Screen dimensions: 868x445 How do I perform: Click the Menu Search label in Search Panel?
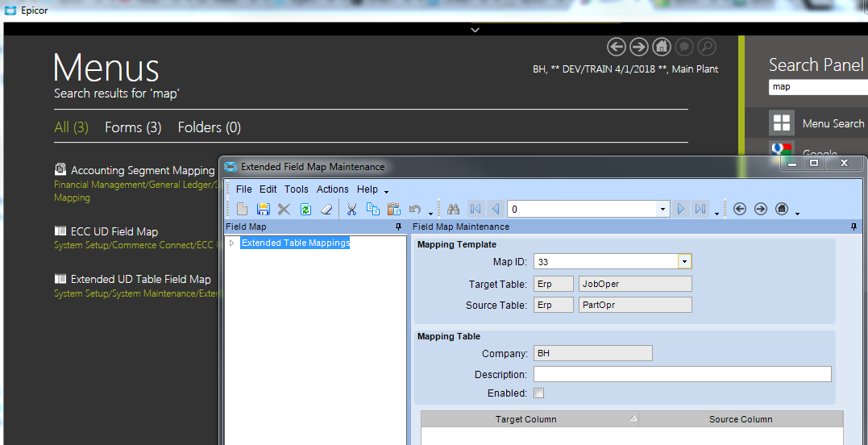pos(833,123)
